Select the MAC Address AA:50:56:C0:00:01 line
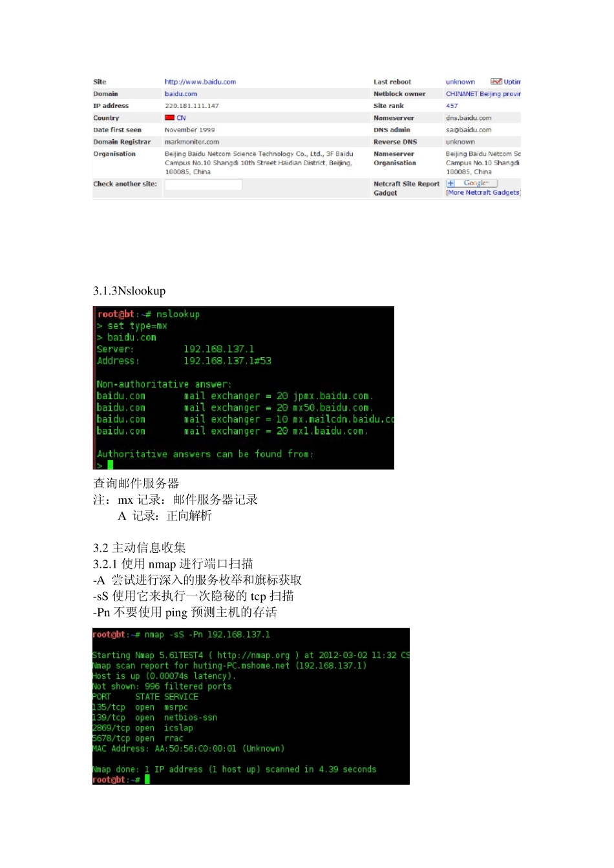 pyautogui.click(x=189, y=749)
